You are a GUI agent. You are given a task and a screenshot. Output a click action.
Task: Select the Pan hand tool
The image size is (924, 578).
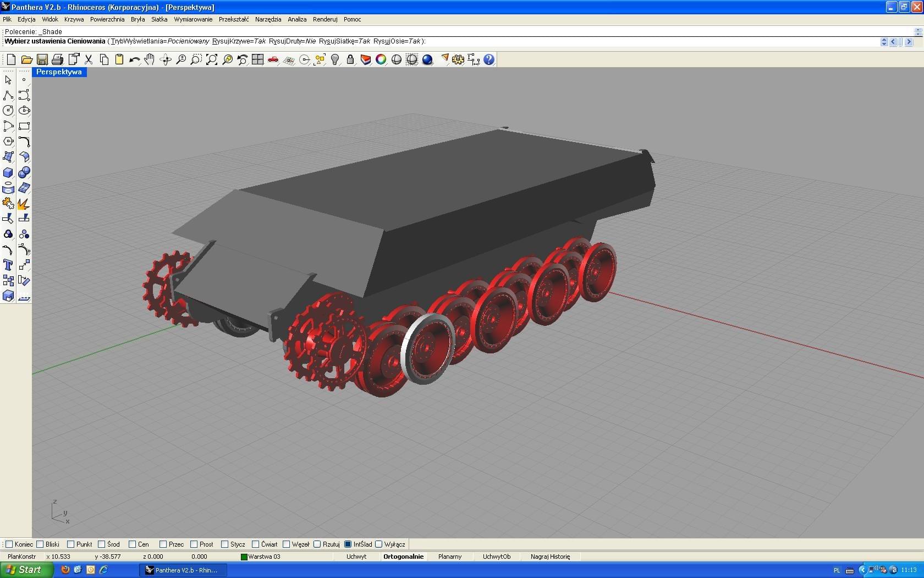[150, 59]
